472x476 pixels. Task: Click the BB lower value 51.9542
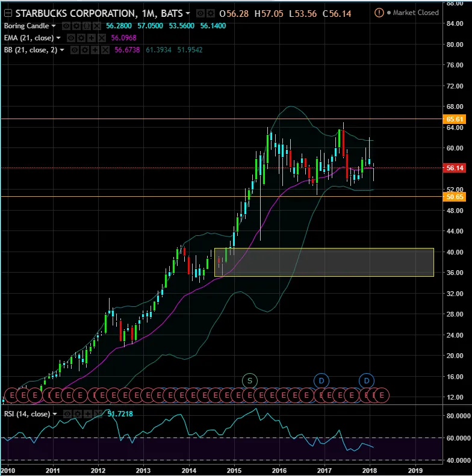[x=190, y=50]
